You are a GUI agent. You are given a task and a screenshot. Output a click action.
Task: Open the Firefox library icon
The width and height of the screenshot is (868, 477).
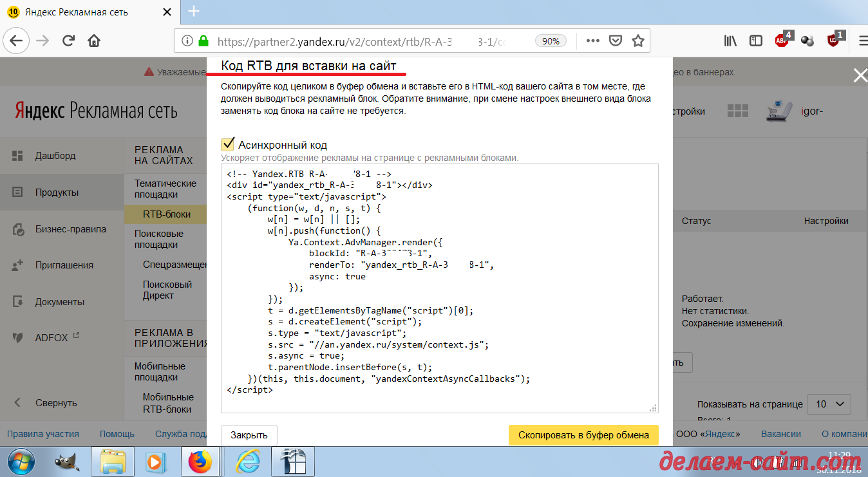click(730, 41)
